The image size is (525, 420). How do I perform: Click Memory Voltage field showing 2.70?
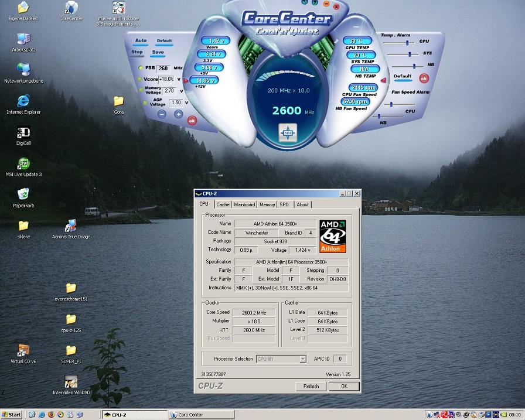click(x=170, y=91)
